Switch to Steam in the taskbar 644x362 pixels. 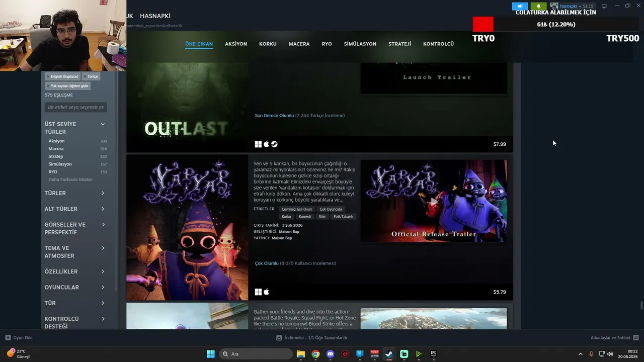[x=389, y=354]
